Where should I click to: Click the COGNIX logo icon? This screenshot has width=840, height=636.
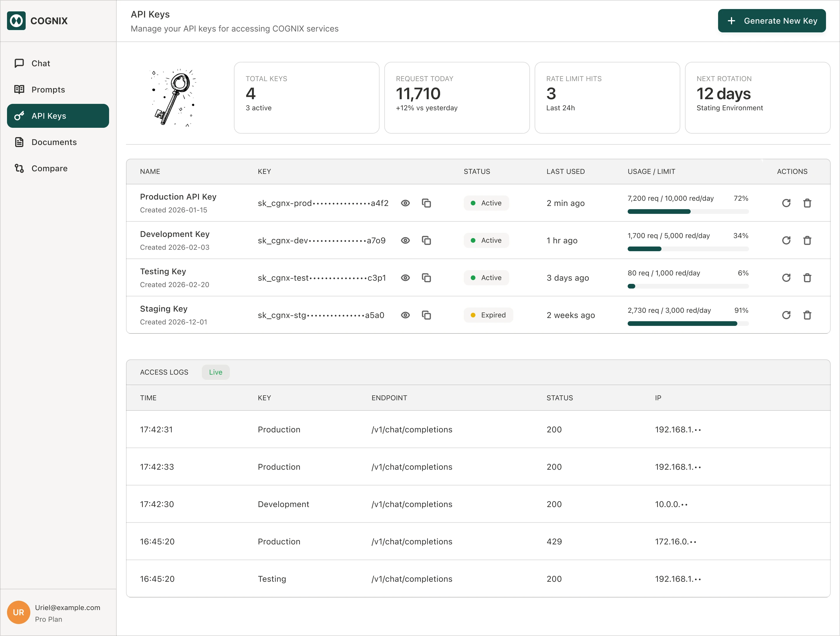pos(16,21)
